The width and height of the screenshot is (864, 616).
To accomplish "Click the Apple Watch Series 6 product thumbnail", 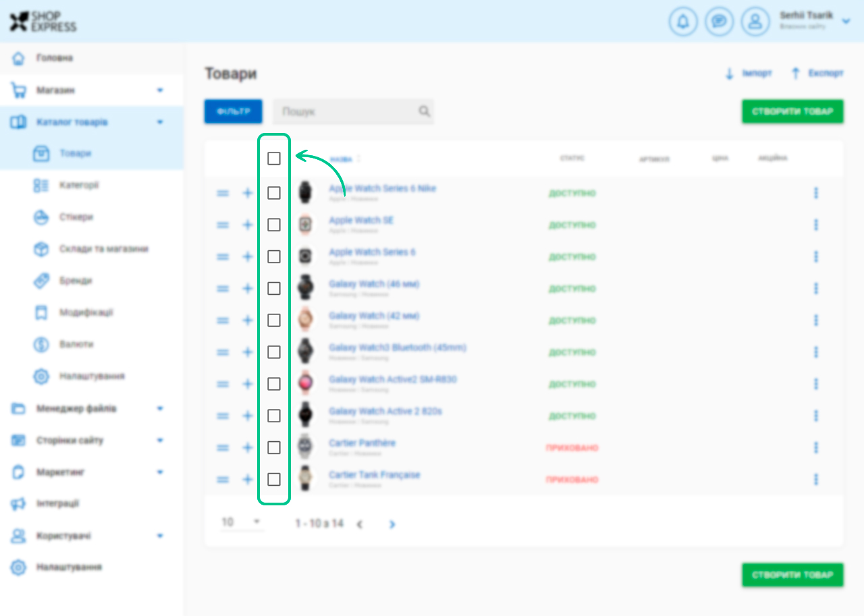I will pyautogui.click(x=306, y=256).
